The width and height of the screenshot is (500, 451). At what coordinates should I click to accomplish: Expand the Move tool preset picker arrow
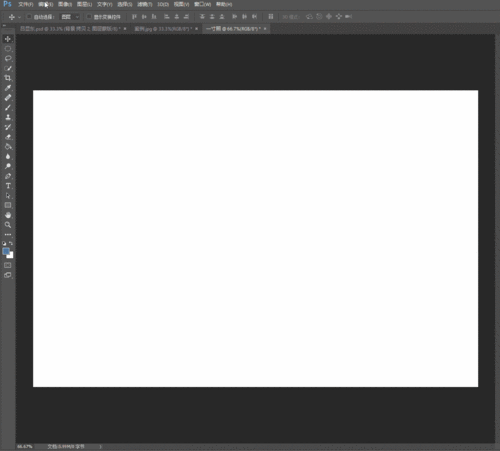19,17
